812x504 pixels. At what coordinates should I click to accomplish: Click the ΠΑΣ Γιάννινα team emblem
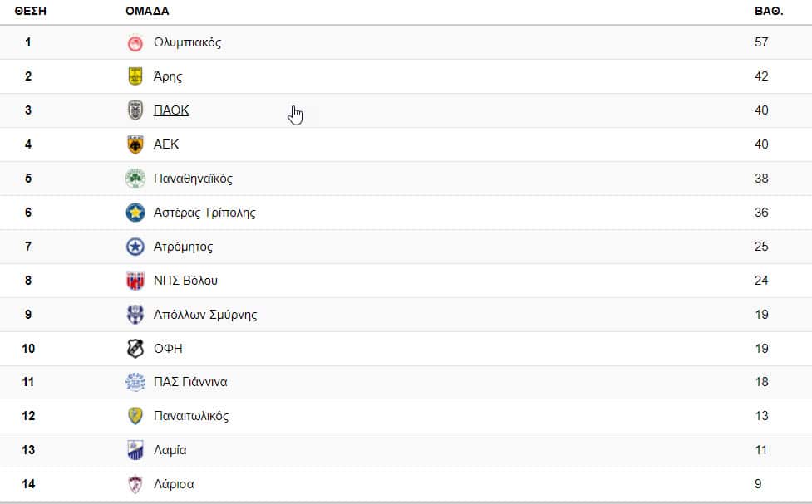point(135,382)
